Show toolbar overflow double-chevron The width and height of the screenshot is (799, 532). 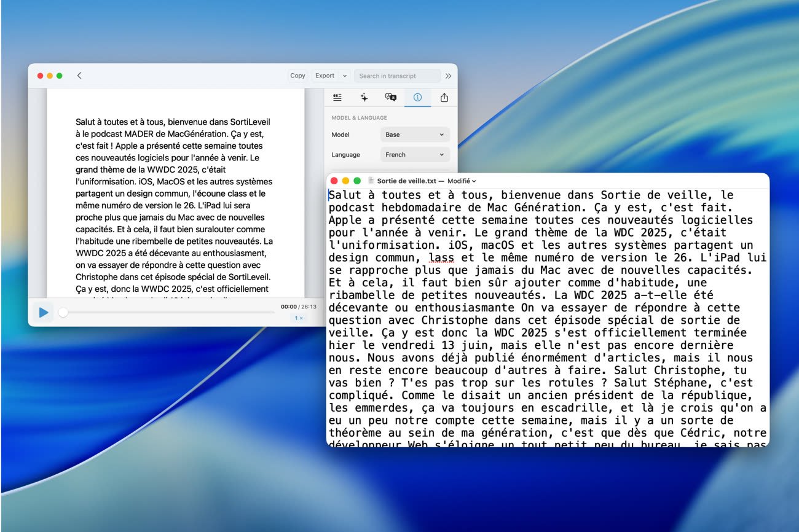tap(448, 76)
